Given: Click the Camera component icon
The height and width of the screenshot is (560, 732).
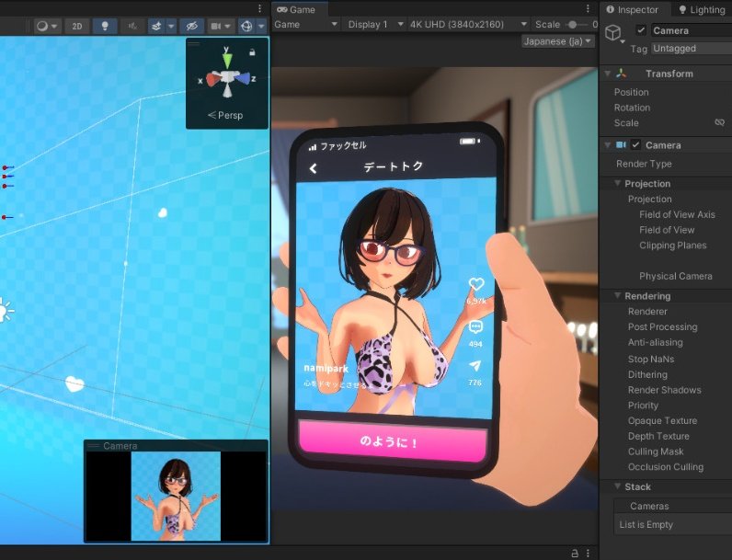Looking at the screenshot, I should (621, 145).
